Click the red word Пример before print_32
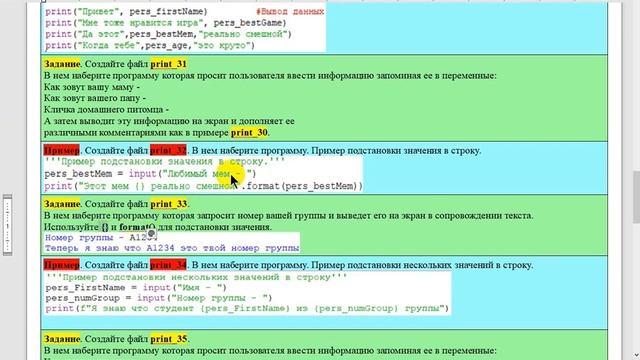 pyautogui.click(x=62, y=151)
